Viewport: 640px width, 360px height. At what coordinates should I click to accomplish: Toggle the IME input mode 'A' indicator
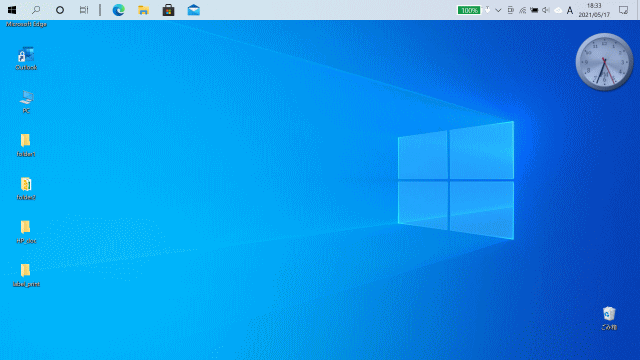570,10
